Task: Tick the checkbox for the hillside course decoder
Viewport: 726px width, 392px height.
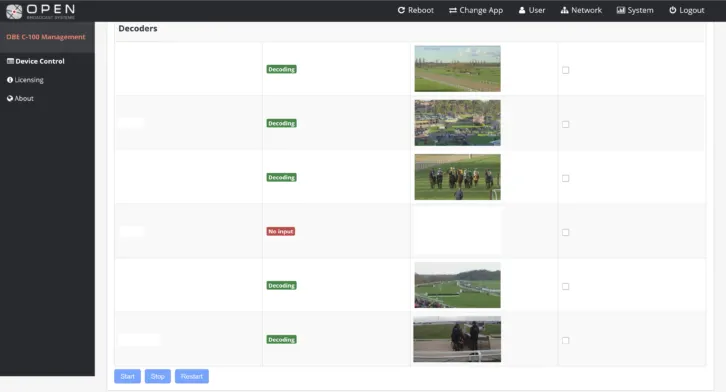Action: 565,286
